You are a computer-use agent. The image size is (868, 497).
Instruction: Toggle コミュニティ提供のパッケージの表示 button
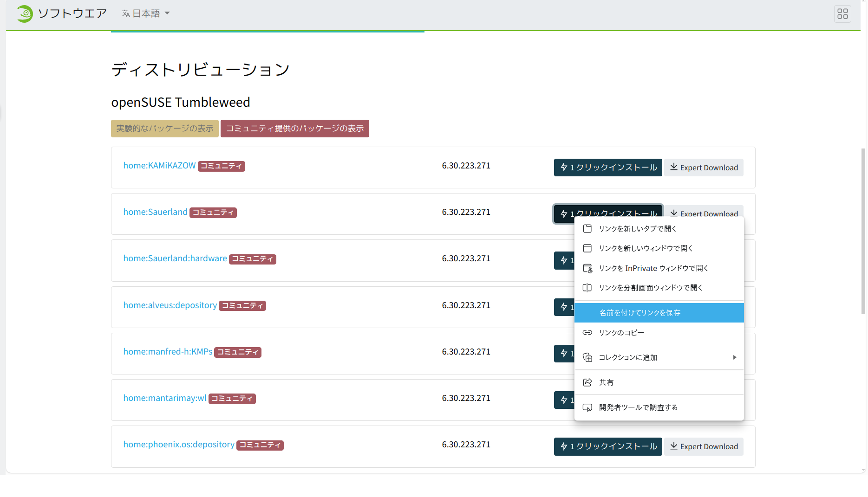294,129
